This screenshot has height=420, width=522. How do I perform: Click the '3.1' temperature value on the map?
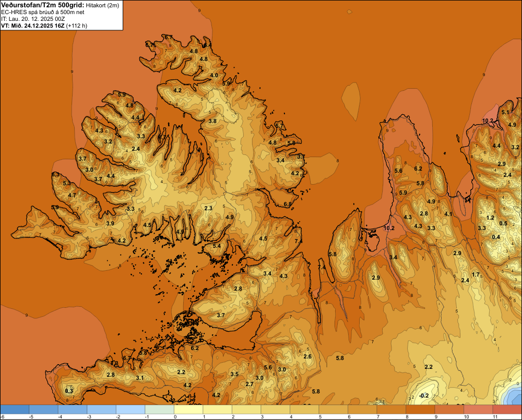click(x=140, y=378)
